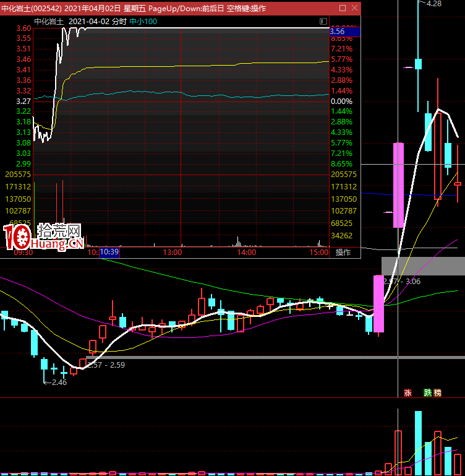Click the popup title bar text 中化岩土(002542)
The width and height of the screenshot is (465, 476).
tap(32, 9)
